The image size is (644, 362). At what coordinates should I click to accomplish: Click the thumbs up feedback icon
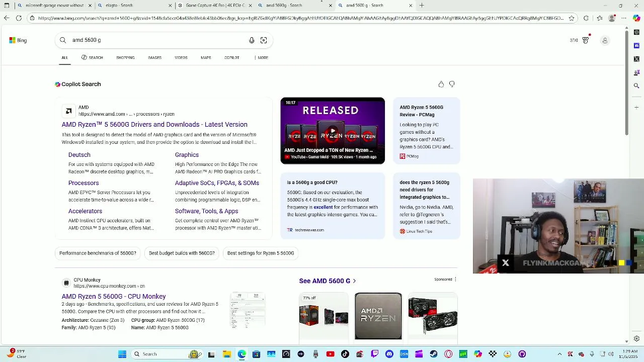click(x=441, y=84)
